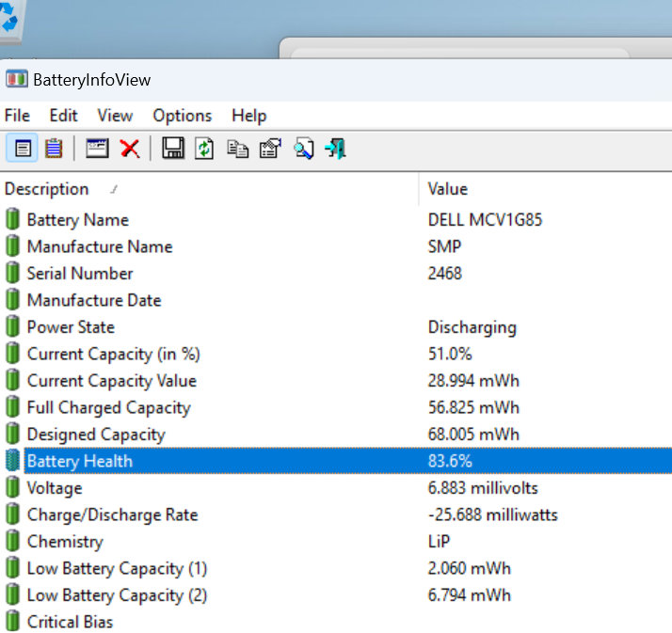Click the highlighted Battery Health row label
The height and width of the screenshot is (633, 672).
[80, 461]
